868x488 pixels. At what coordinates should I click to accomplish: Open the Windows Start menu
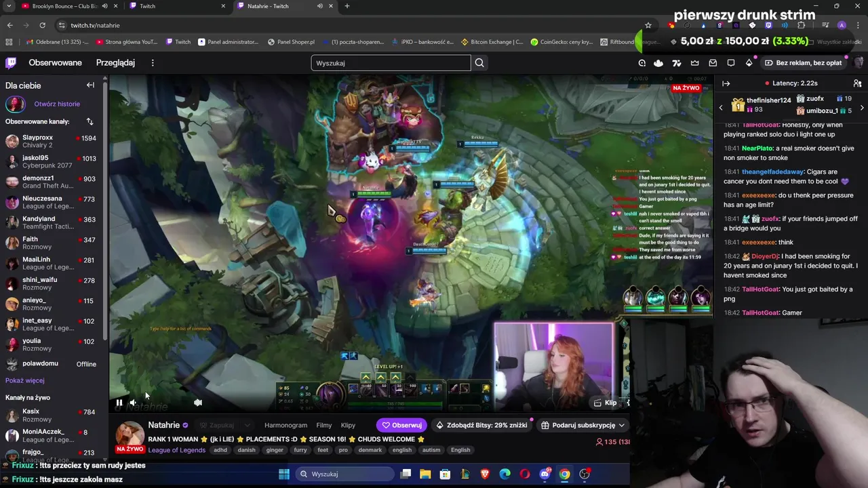283,474
